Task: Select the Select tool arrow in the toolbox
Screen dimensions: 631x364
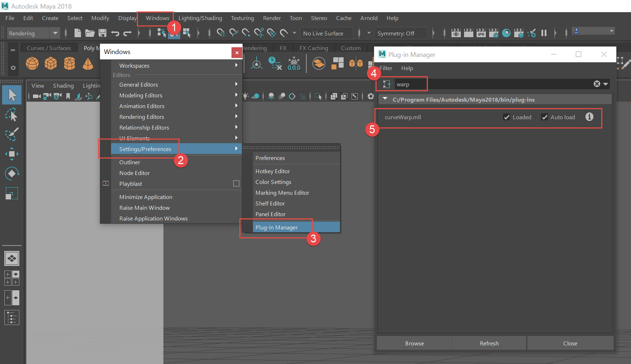Action: (12, 94)
